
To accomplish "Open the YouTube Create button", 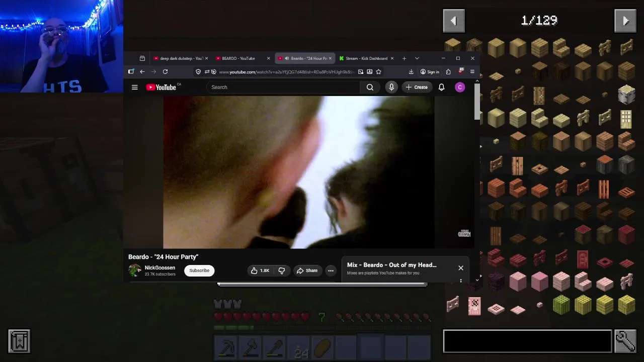I will click(x=417, y=87).
